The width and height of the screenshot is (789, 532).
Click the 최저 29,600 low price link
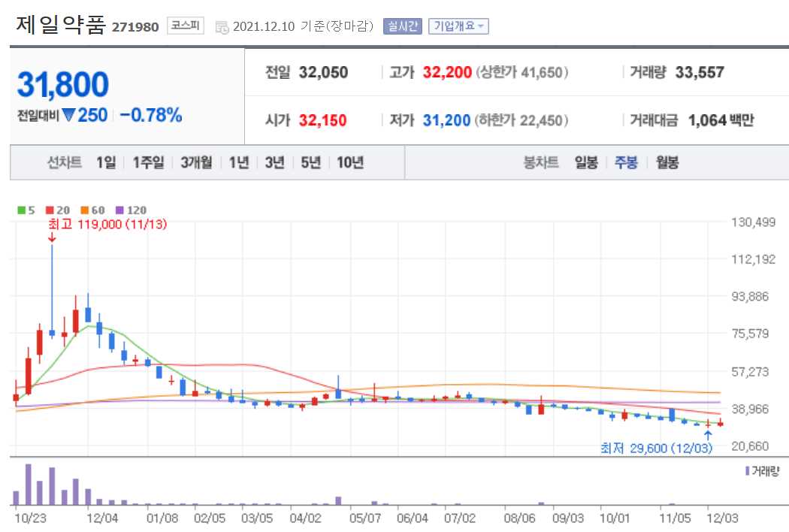[657, 446]
